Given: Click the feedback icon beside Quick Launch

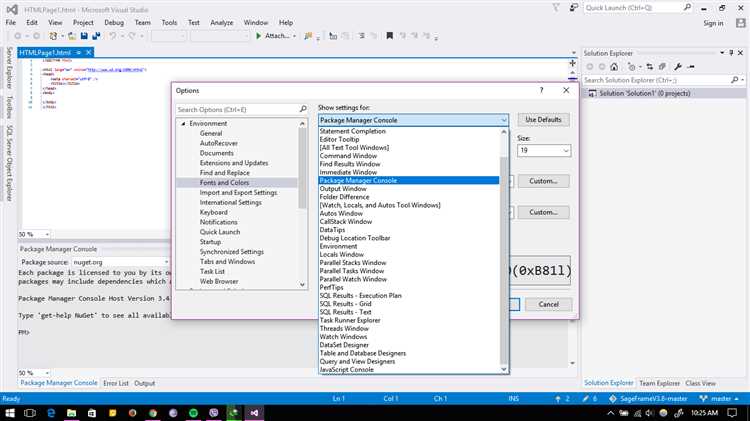Looking at the screenshot, I should click(574, 8).
